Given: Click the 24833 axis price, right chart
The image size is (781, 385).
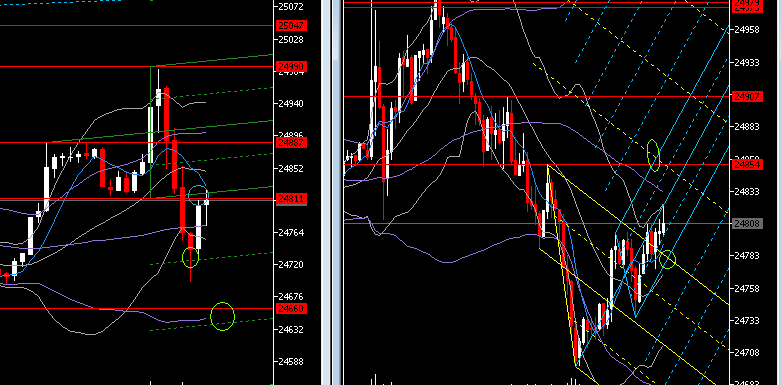Looking at the screenshot, I should 747,192.
